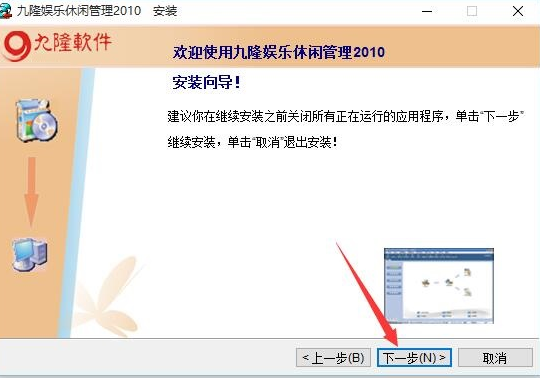The height and width of the screenshot is (380, 540).
Task: Click the 九隆軟件 red swirl logo
Action: tap(17, 45)
